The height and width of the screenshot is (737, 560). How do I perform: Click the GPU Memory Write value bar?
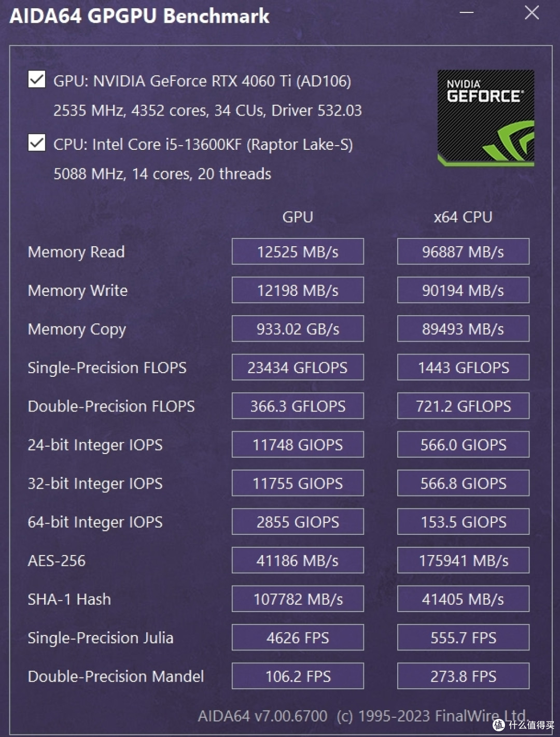click(x=298, y=290)
